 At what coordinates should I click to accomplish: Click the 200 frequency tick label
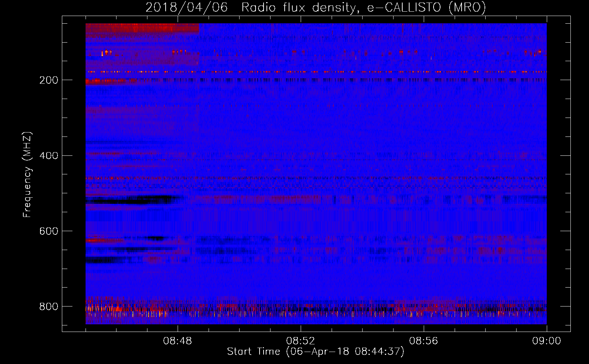click(49, 80)
